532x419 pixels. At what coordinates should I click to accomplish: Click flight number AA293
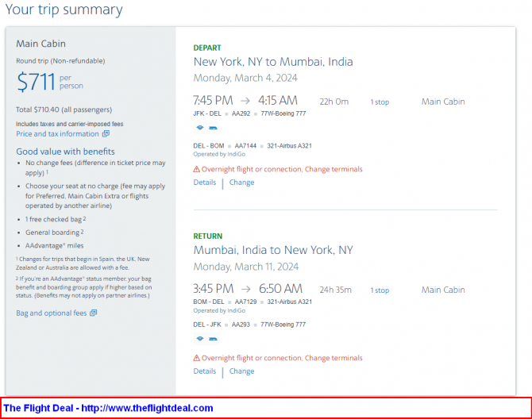tap(241, 325)
